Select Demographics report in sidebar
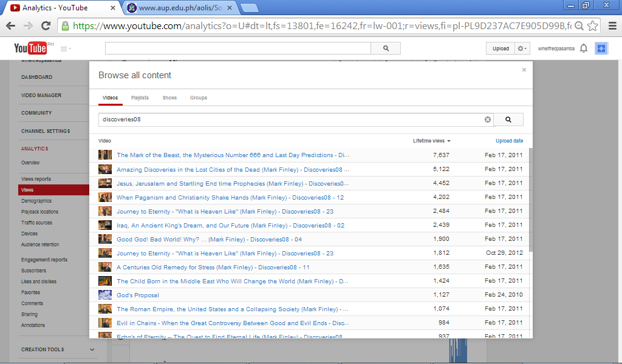622x364 pixels. click(x=36, y=201)
